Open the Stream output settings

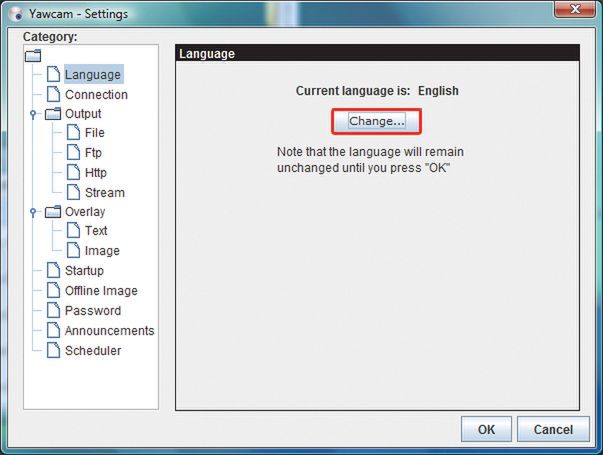pos(105,192)
